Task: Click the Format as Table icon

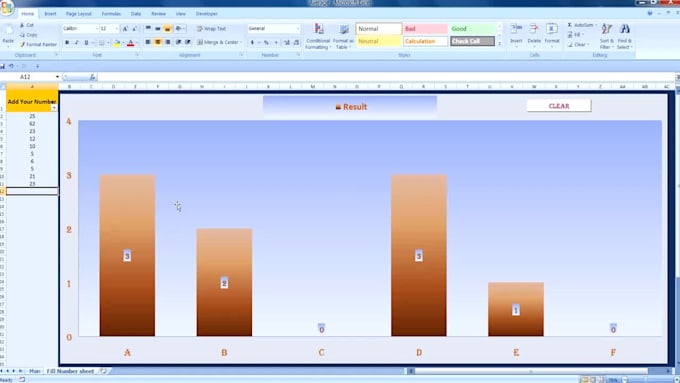Action: tap(344, 29)
